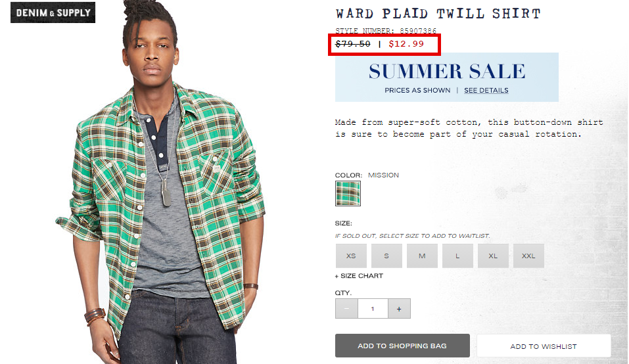Choose size XS
Screen dimensions: 629x364
[351, 256]
